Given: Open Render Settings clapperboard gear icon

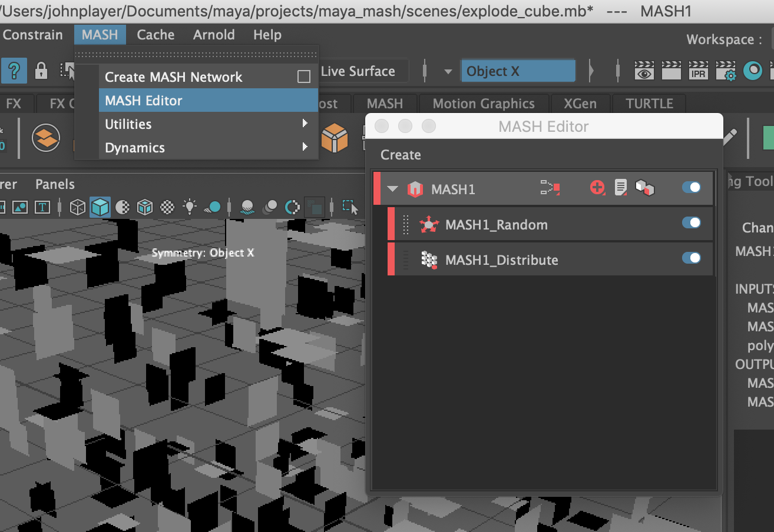Looking at the screenshot, I should [725, 71].
